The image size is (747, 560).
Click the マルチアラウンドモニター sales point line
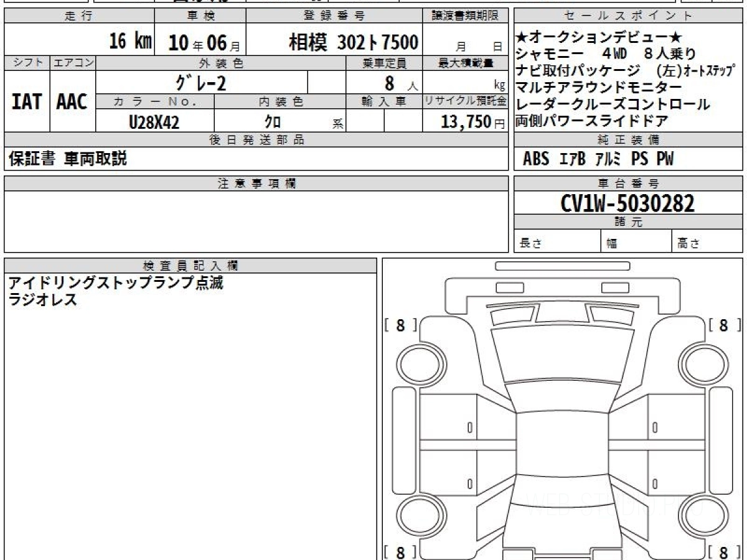[598, 87]
